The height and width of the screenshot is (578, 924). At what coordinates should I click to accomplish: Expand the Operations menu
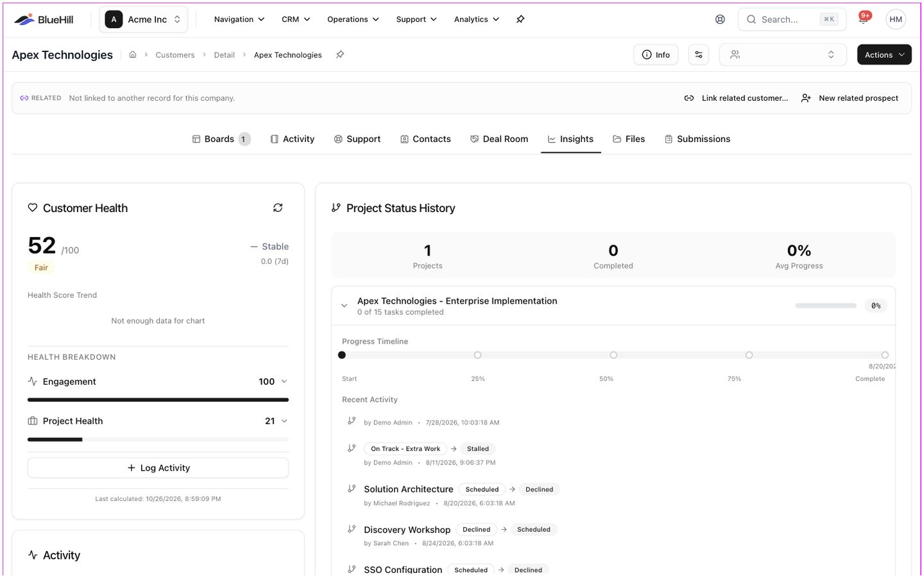click(x=353, y=19)
